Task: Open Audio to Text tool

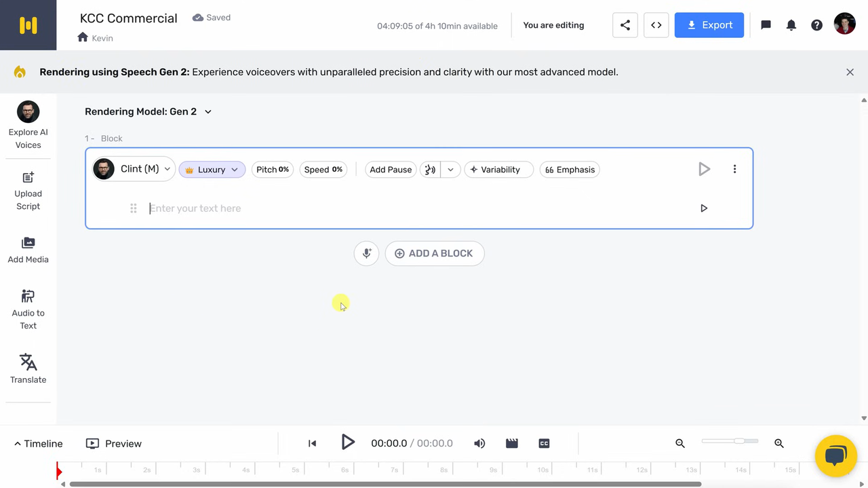Action: tap(28, 310)
